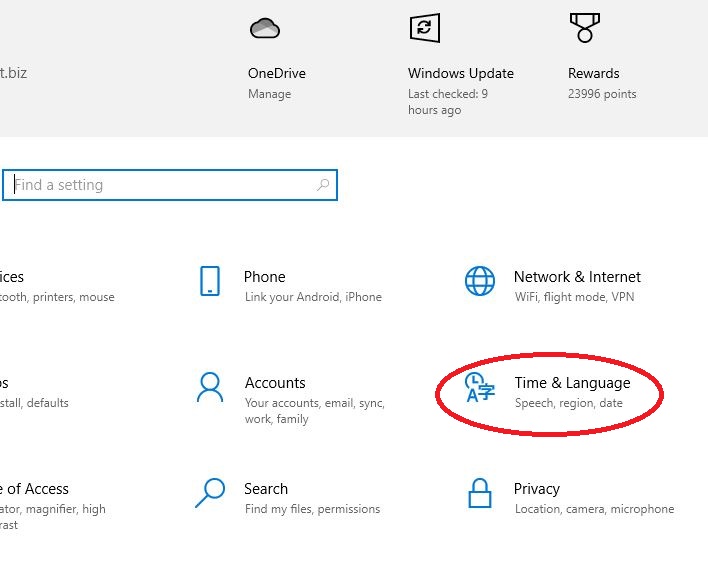The image size is (708, 576).
Task: Click the Phone device icon
Action: (210, 281)
